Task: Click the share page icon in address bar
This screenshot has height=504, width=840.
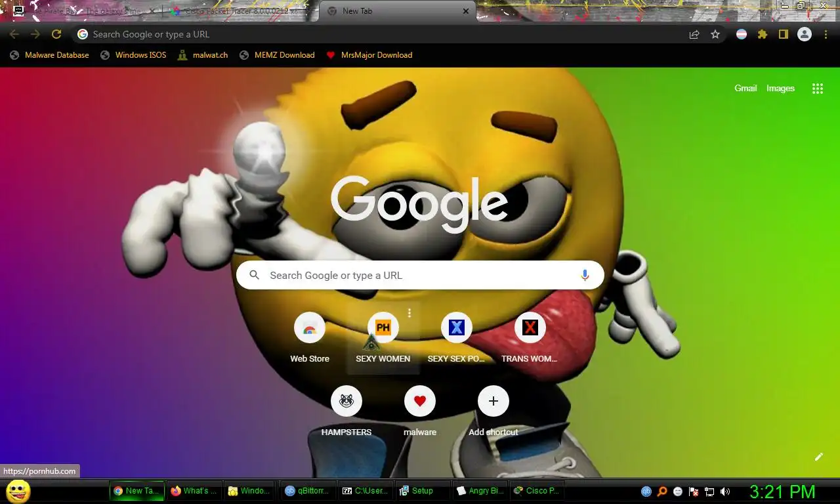Action: 694,35
